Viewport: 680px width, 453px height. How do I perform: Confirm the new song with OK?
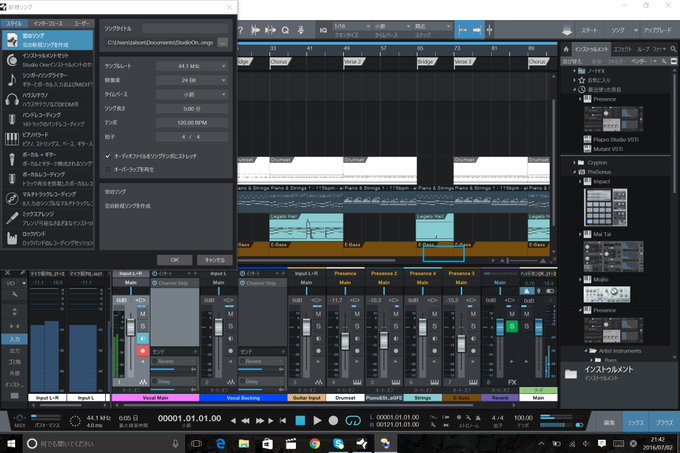click(175, 260)
